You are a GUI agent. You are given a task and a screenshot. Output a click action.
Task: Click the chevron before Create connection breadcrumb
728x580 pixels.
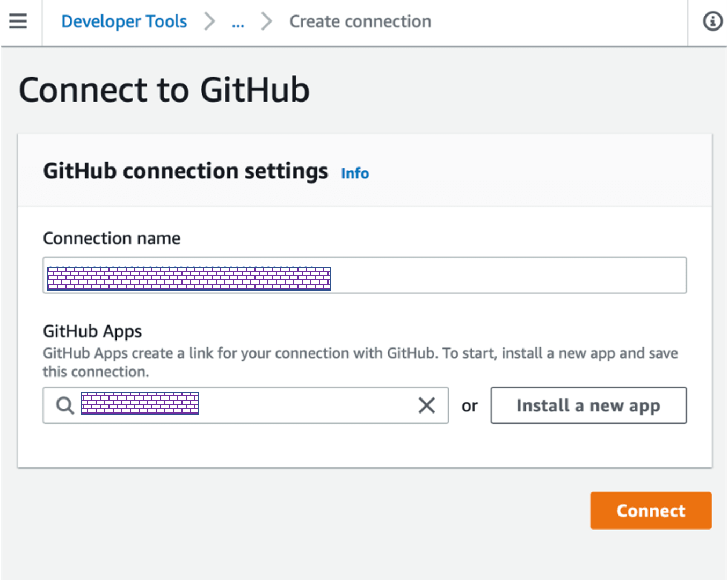[x=266, y=21]
